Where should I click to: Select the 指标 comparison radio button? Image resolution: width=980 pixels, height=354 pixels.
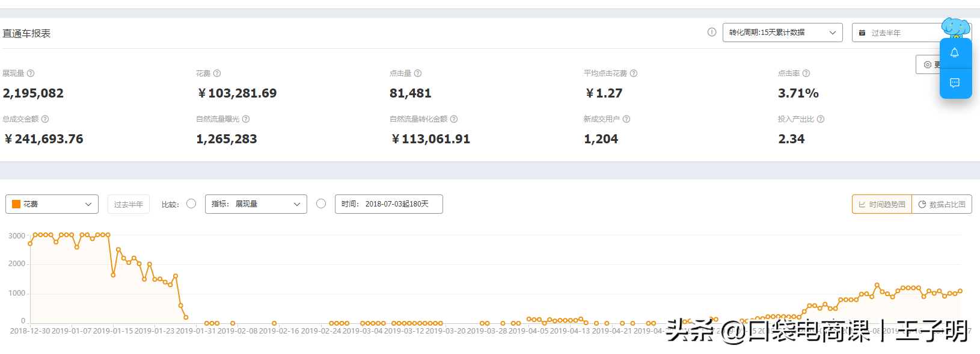[x=191, y=203]
